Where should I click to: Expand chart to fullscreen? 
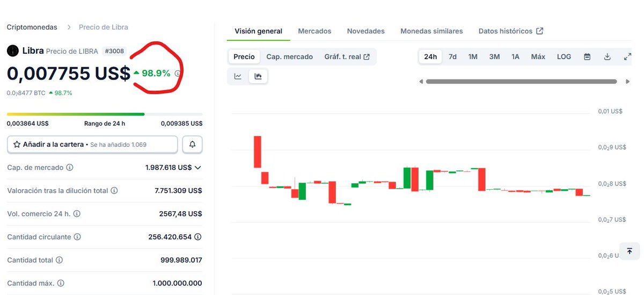coord(627,56)
